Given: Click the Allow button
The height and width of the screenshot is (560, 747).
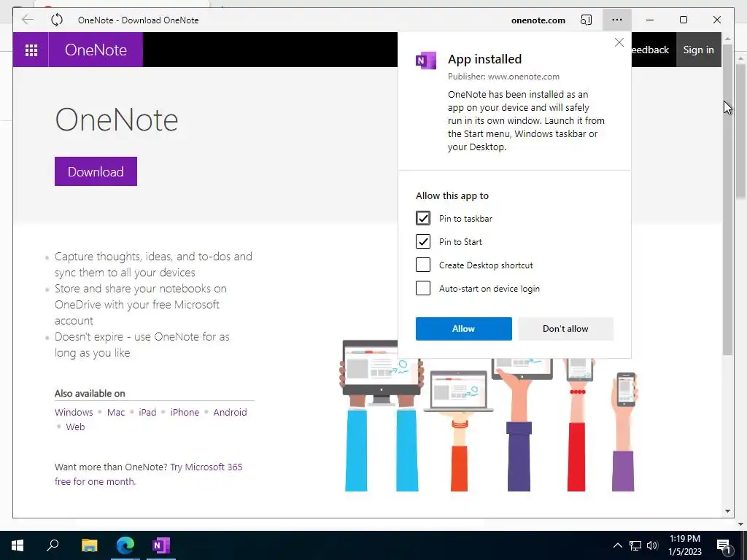Looking at the screenshot, I should pyautogui.click(x=463, y=329).
